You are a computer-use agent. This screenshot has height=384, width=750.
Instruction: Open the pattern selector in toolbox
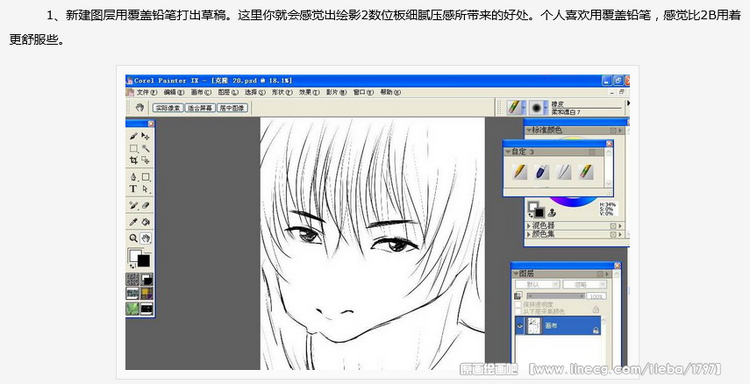tap(133, 293)
